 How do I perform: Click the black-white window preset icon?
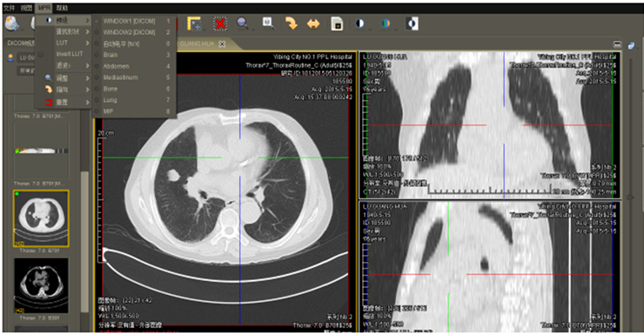pos(359,23)
